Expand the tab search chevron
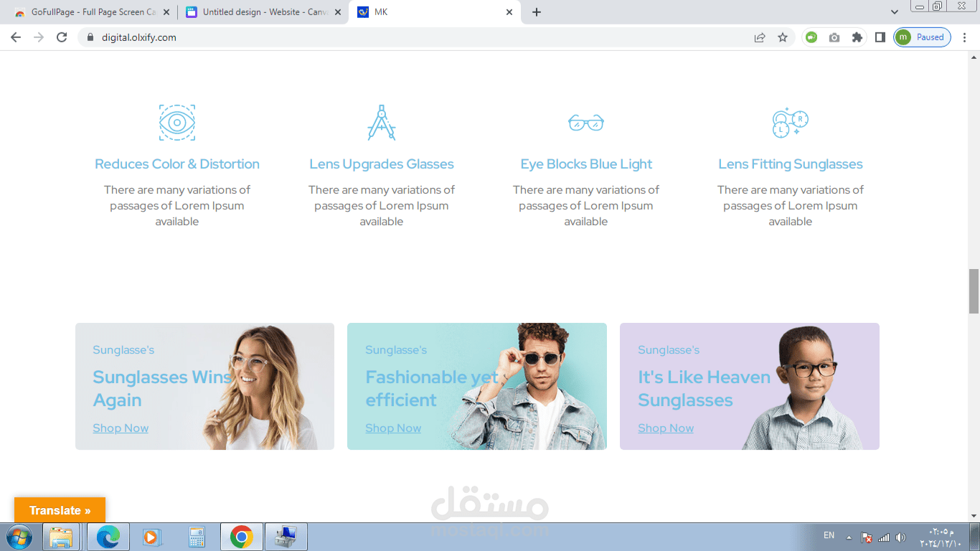Viewport: 980px width, 551px height. coord(895,12)
